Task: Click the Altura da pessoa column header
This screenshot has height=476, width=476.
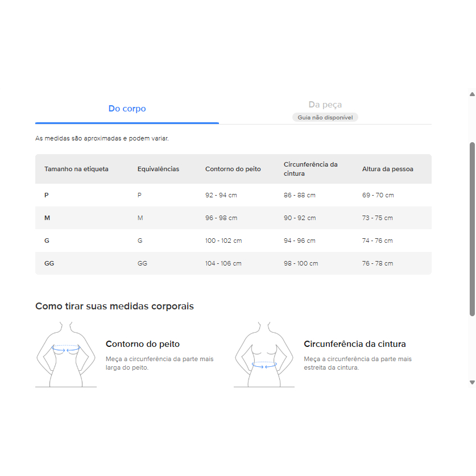Action: 388,169
